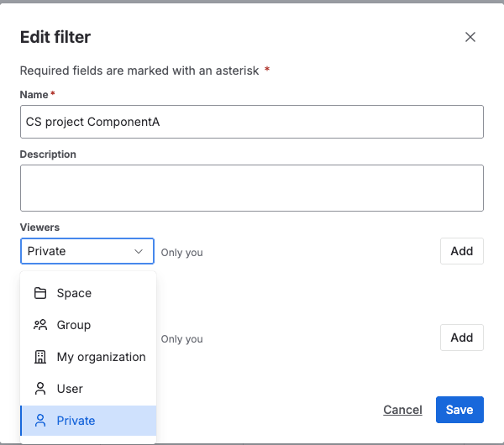Focus the Name field containing CS project ComponentA
The width and height of the screenshot is (504, 445).
tap(251, 122)
